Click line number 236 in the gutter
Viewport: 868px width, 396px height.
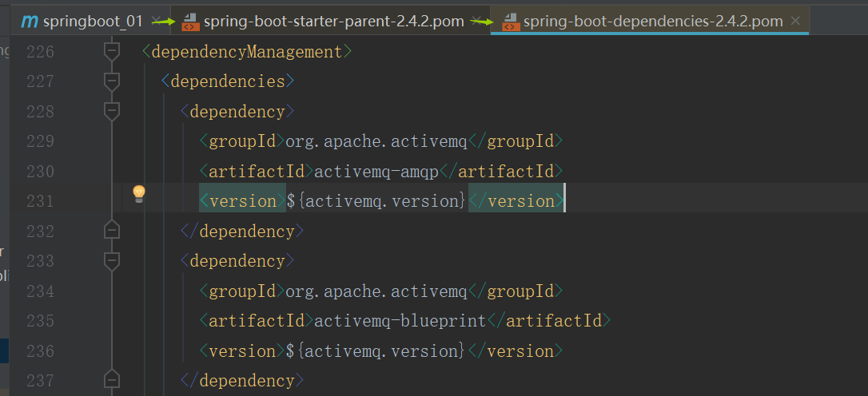pyautogui.click(x=41, y=351)
